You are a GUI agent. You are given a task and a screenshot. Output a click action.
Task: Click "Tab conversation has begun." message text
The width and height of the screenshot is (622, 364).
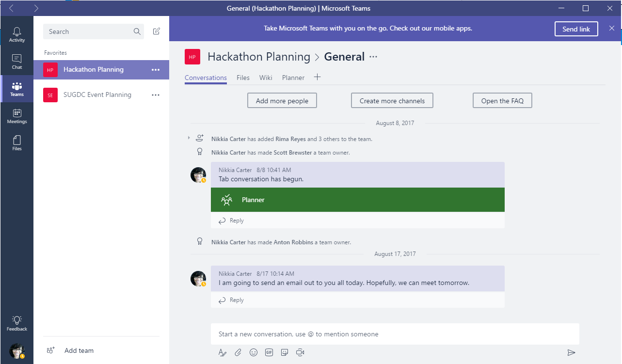261,179
